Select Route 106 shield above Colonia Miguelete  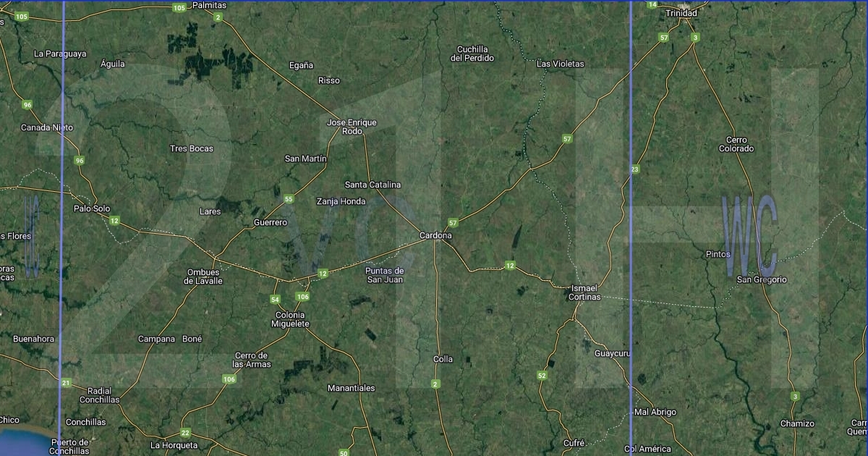[x=302, y=297]
